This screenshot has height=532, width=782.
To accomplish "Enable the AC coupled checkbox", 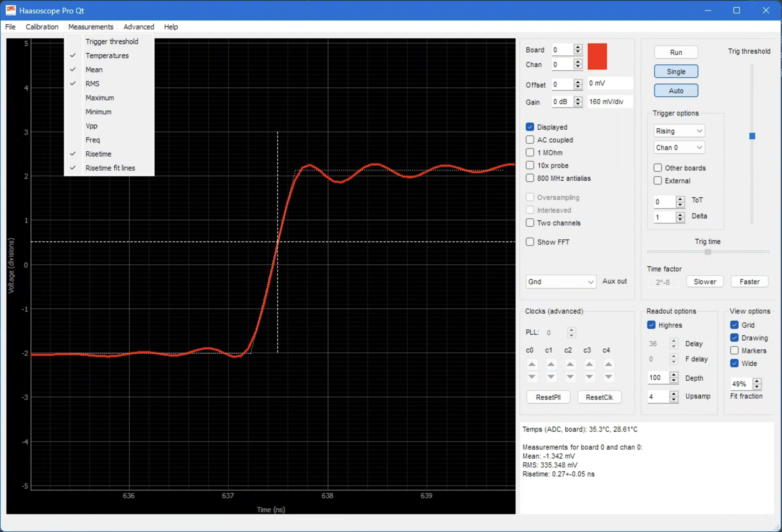I will point(530,140).
